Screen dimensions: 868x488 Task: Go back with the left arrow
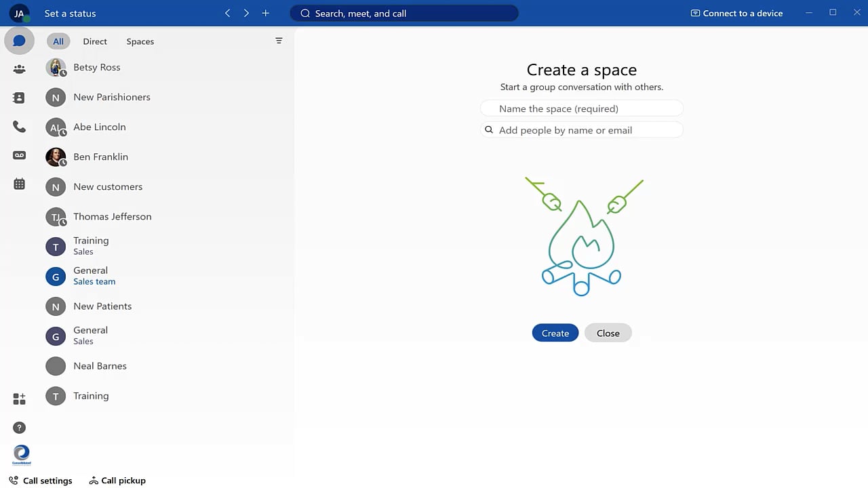coord(227,13)
